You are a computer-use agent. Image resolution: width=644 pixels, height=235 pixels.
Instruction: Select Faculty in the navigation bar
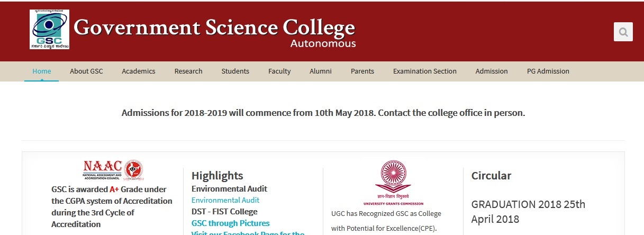(x=279, y=71)
